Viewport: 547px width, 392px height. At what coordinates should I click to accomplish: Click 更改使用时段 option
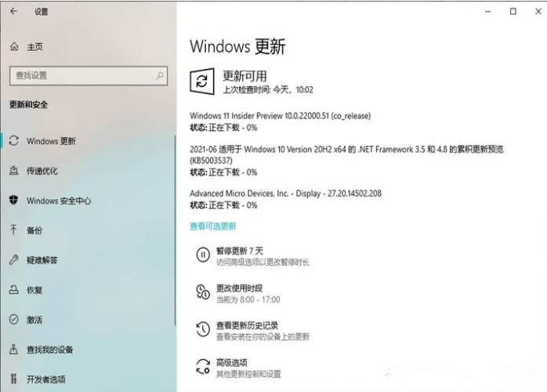239,288
